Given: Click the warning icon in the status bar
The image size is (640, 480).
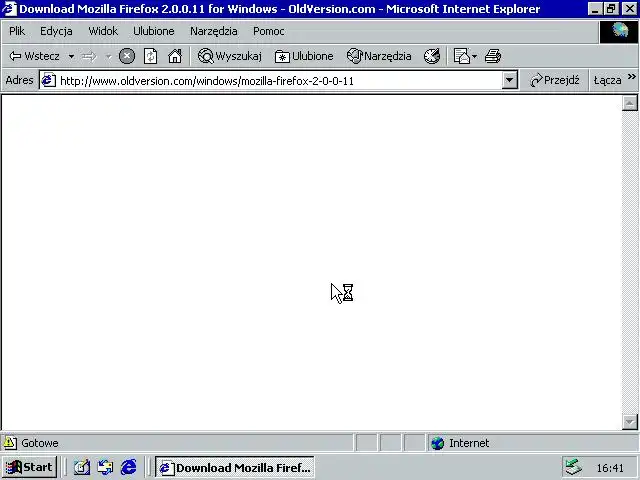Looking at the screenshot, I should [10, 443].
